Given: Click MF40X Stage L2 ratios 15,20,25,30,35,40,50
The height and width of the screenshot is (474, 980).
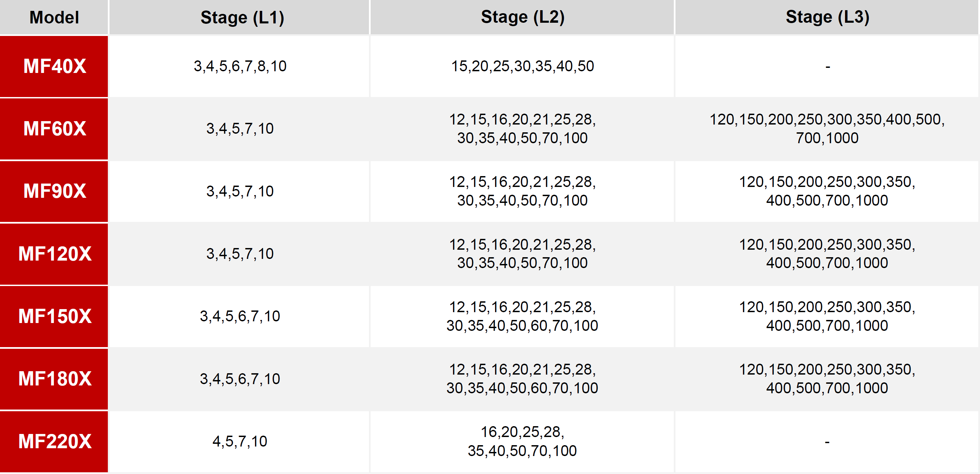Looking at the screenshot, I should pyautogui.click(x=522, y=66).
